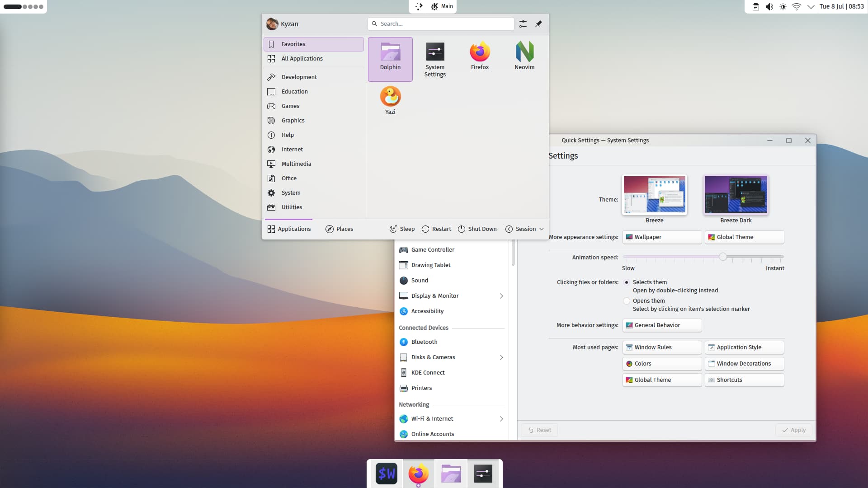
Task: Click the pin launcher icon
Action: [538, 24]
